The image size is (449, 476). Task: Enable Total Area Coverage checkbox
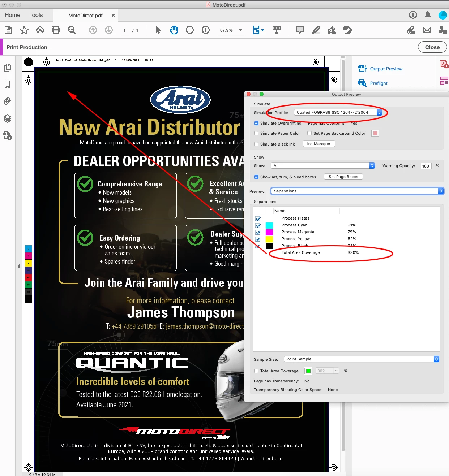coord(256,371)
